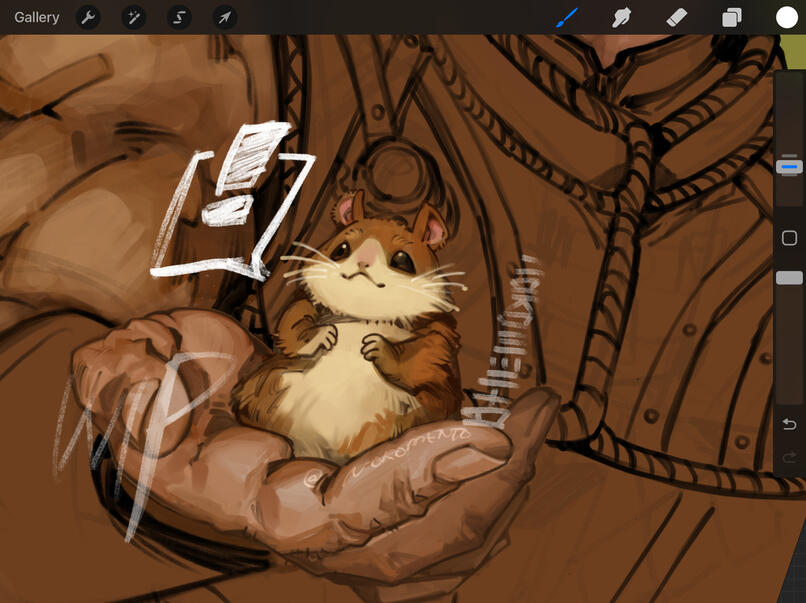Select the Smudge tool
The height and width of the screenshot is (603, 806).
point(622,17)
